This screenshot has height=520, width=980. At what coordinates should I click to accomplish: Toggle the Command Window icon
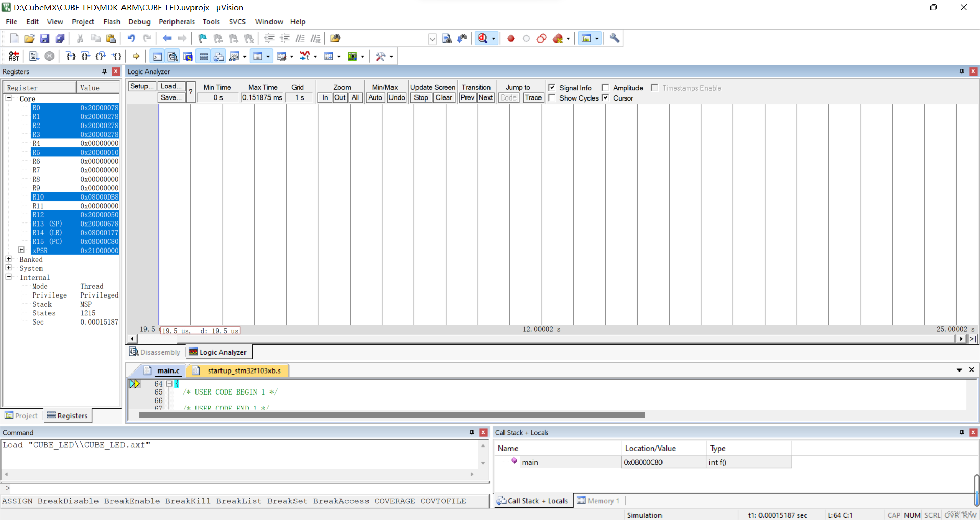click(158, 56)
